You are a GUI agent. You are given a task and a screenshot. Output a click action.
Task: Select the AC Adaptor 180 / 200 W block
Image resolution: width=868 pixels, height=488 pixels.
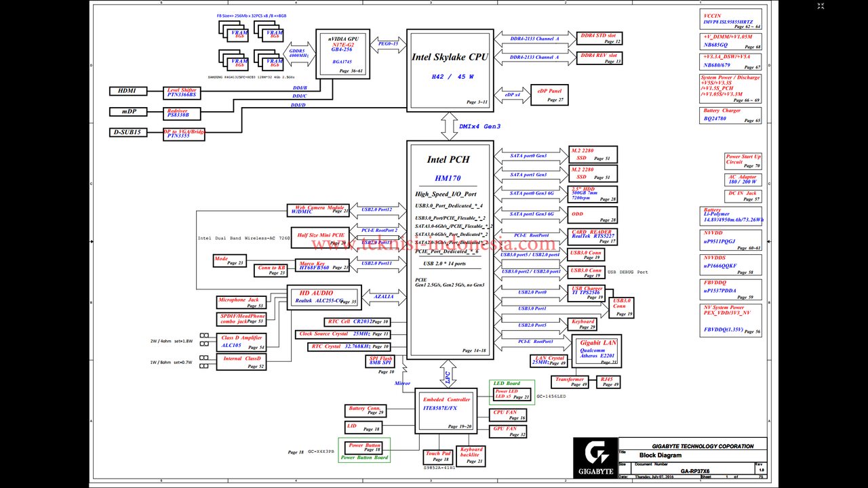(x=743, y=180)
